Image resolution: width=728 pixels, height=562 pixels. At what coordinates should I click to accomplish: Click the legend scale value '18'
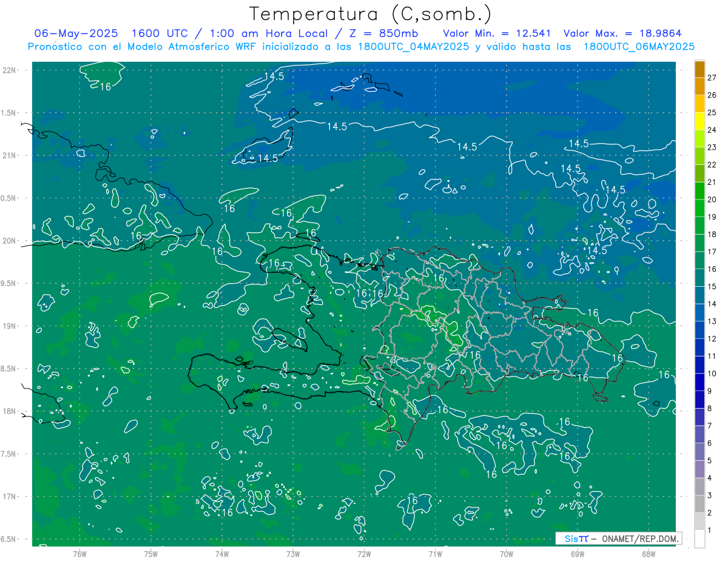click(712, 234)
